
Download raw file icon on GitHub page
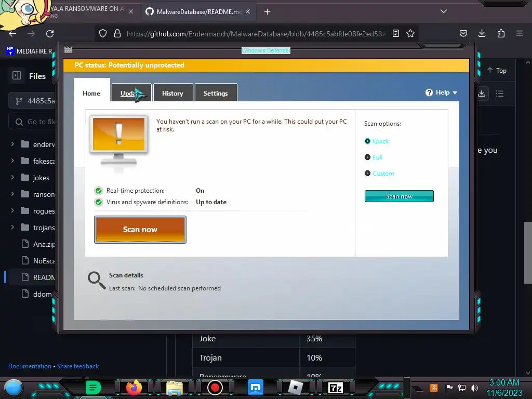[x=482, y=94]
